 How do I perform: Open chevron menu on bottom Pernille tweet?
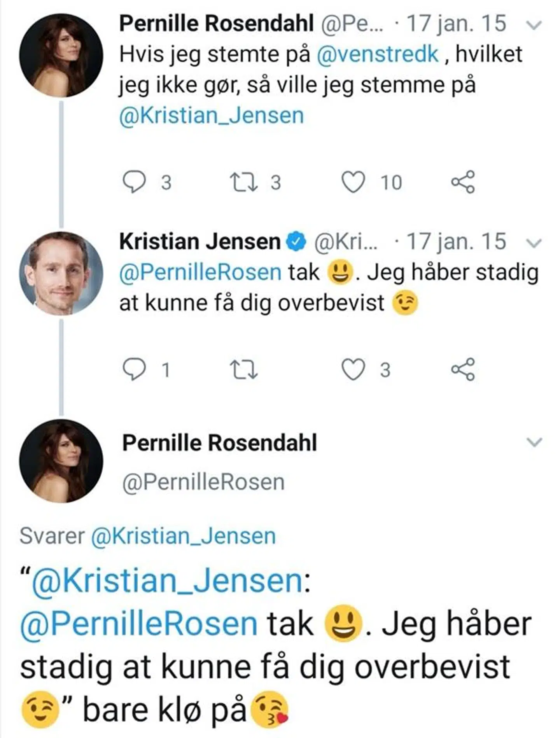pos(534,442)
